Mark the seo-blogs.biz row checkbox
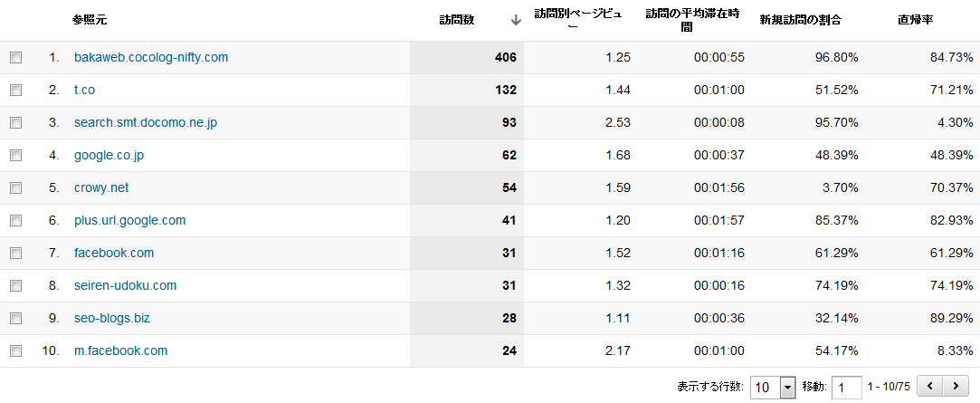 pos(15,318)
